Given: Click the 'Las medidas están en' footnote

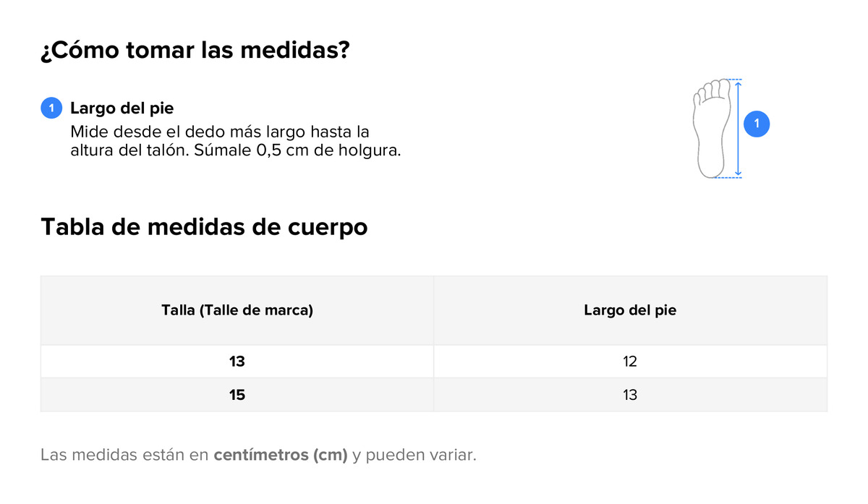Looking at the screenshot, I should point(124,456).
